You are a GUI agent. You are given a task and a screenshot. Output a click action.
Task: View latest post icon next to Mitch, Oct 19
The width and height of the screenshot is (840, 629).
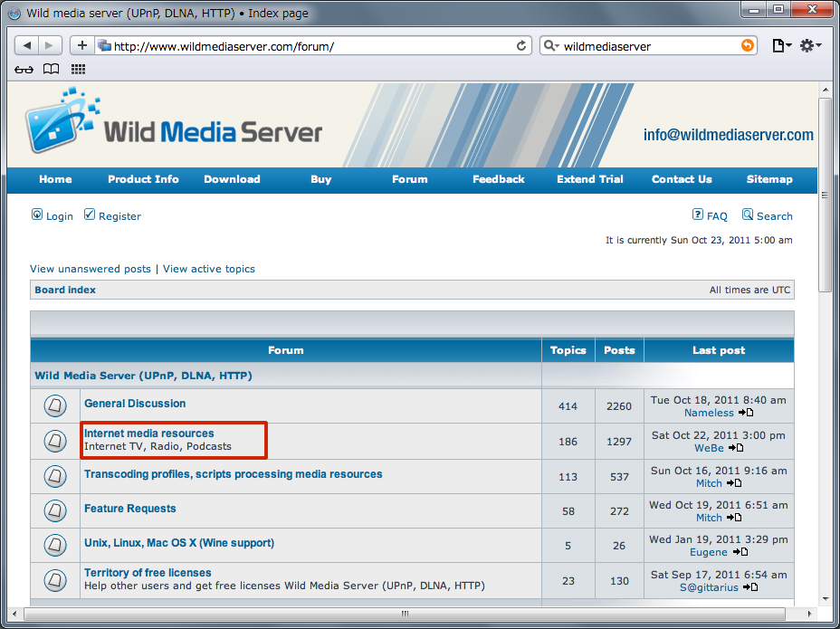[x=734, y=517]
